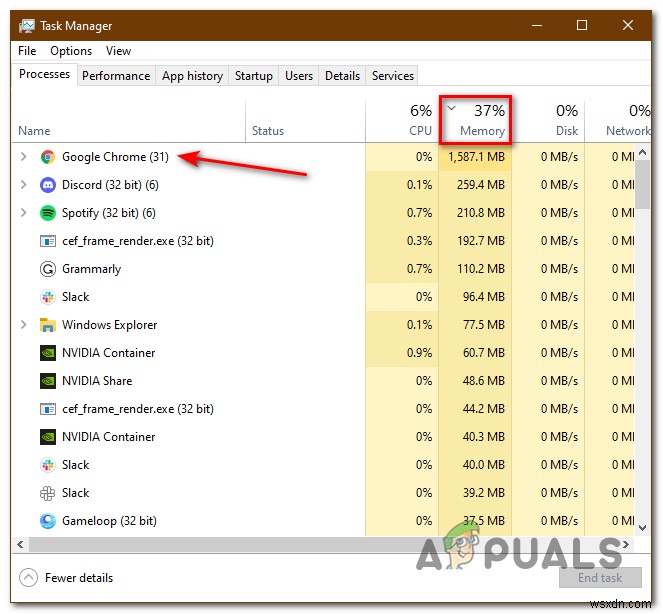This screenshot has width=663, height=614.
Task: Select the Google Chrome (31) process name
Action: coord(115,157)
